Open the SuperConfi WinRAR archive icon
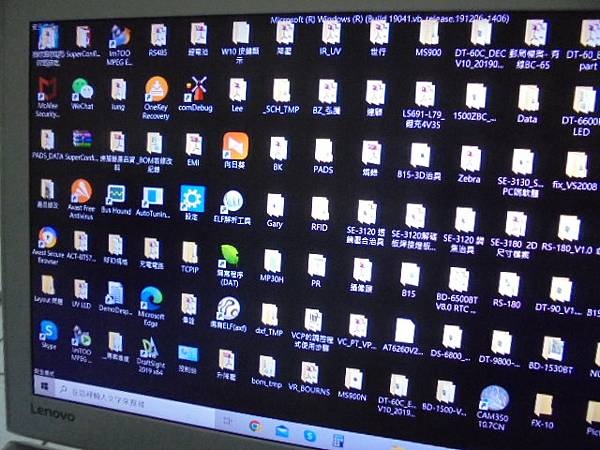Screen dimensions: 600x450 (x=83, y=145)
